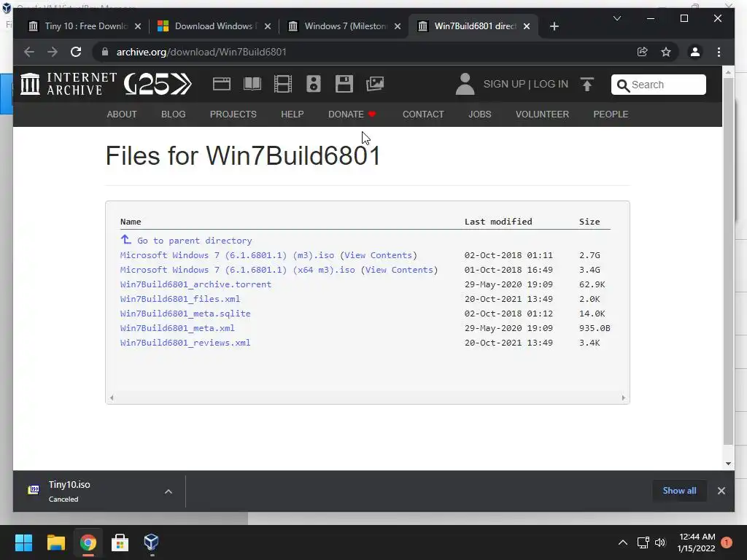Image resolution: width=747 pixels, height=560 pixels.
Task: Select the Win7Build6801 directory tab
Action: pos(472,26)
